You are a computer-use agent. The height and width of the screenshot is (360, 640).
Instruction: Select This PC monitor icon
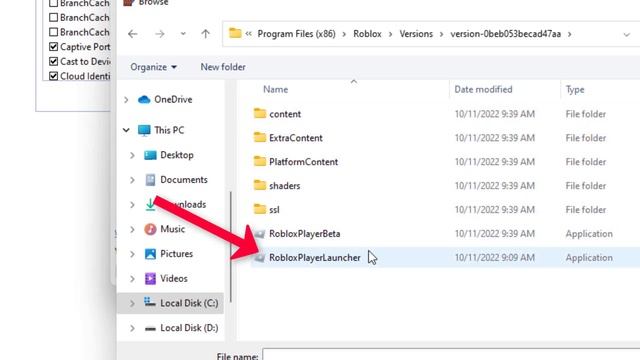pos(144,130)
